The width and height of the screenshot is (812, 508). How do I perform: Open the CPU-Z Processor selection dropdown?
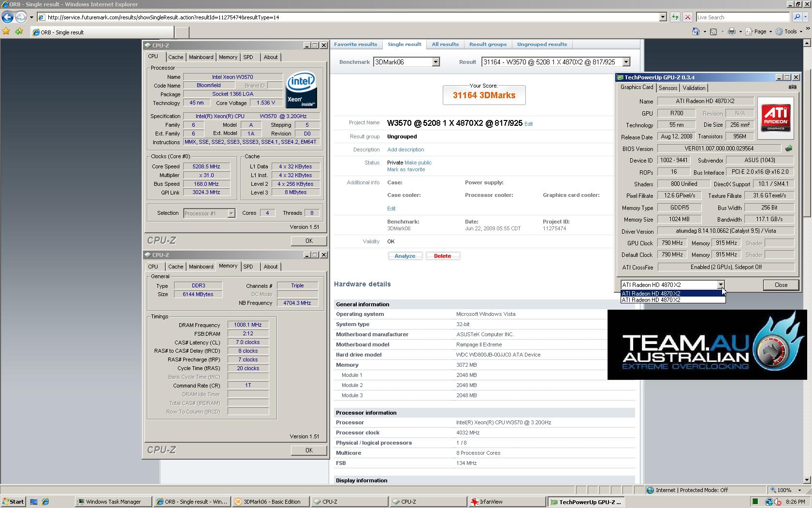tap(231, 213)
